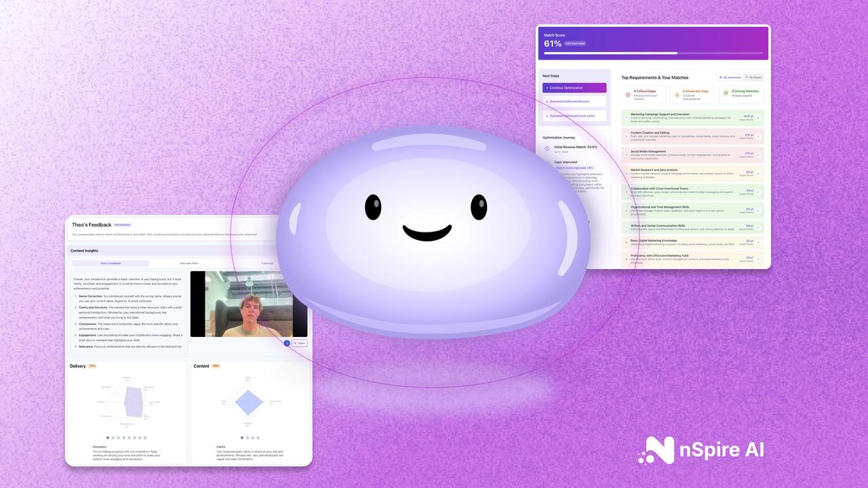Click the Content percentage score badge
The width and height of the screenshot is (868, 488).
[216, 366]
